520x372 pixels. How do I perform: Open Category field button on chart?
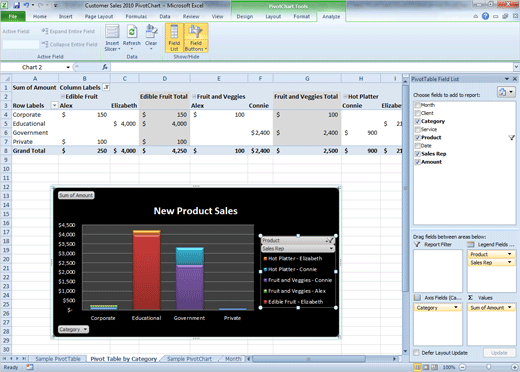tap(73, 329)
